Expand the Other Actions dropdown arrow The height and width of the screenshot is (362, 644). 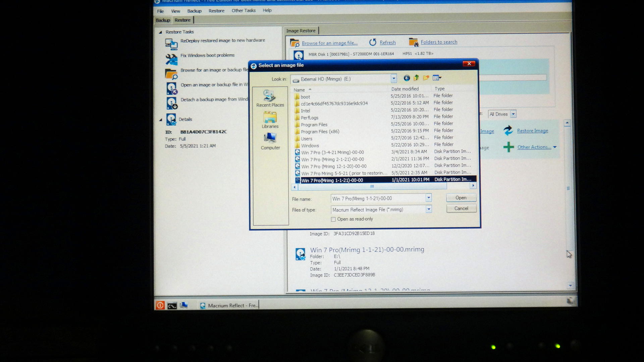tap(555, 147)
